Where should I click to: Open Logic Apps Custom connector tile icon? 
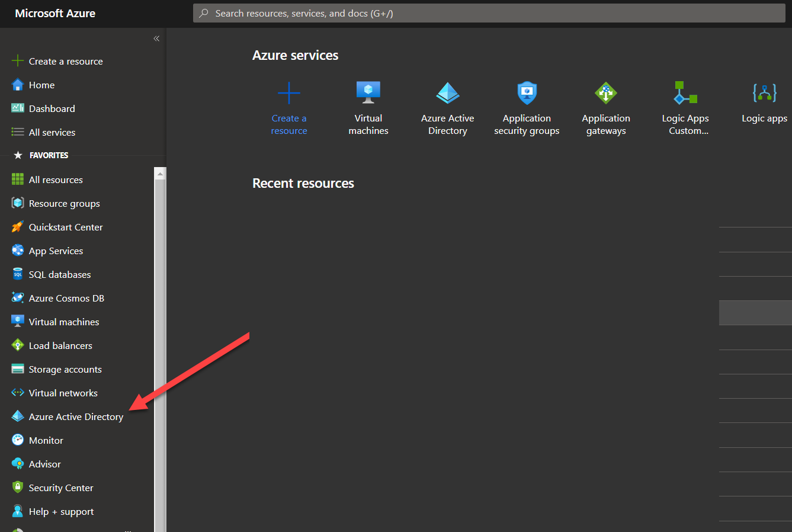(x=685, y=93)
